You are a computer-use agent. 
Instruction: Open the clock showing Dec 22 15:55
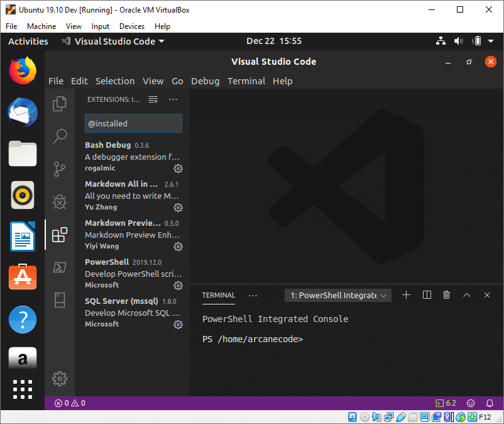274,41
